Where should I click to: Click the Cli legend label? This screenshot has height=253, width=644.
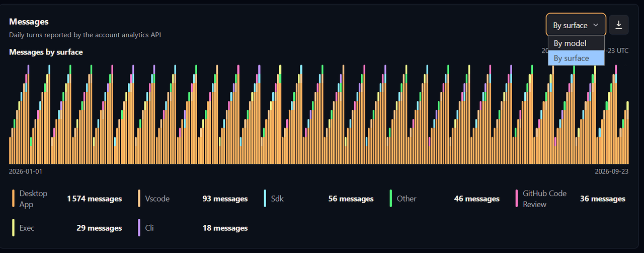coord(149,228)
